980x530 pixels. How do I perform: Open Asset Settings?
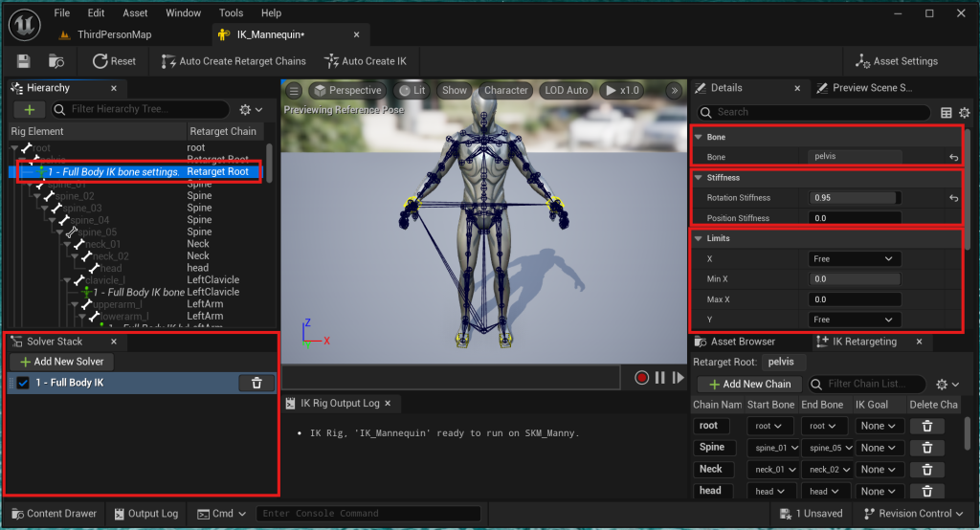pos(897,61)
